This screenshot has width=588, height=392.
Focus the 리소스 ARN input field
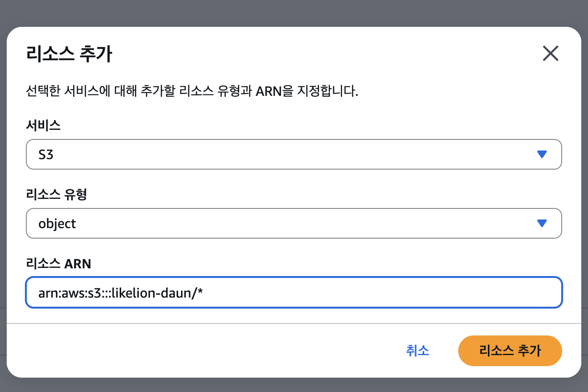(294, 292)
